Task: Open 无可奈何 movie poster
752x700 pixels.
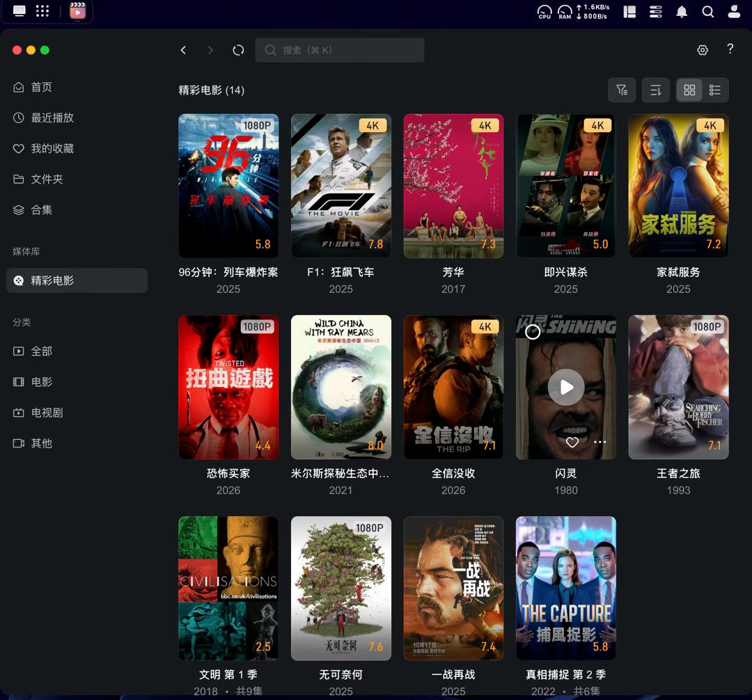Action: (341, 589)
